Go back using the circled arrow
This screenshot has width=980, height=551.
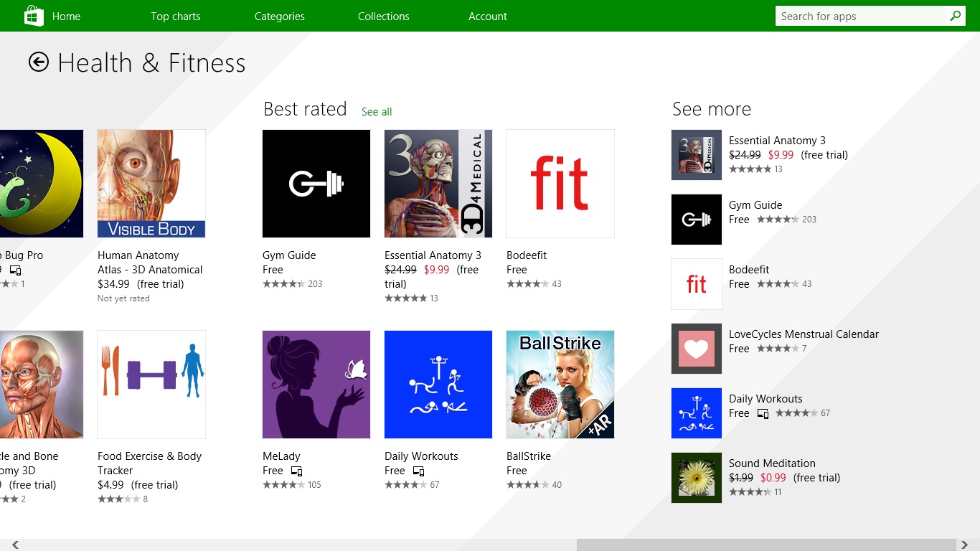39,62
